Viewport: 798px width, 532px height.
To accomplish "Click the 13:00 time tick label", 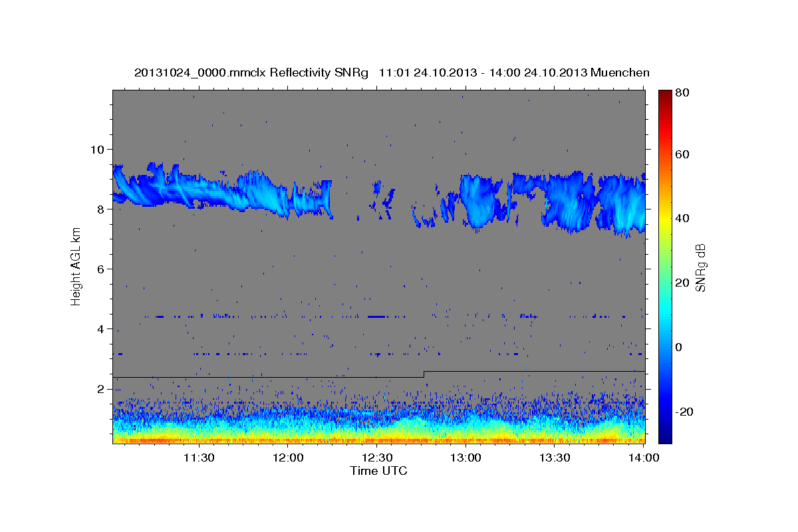I will 465,458.
